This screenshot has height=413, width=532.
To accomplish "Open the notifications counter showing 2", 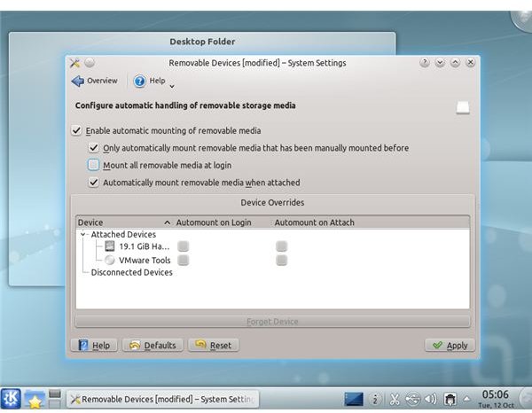I will (x=375, y=399).
